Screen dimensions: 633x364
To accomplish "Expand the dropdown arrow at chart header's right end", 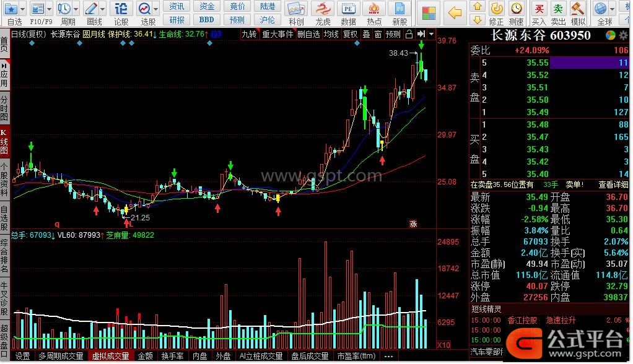I will [x=432, y=34].
